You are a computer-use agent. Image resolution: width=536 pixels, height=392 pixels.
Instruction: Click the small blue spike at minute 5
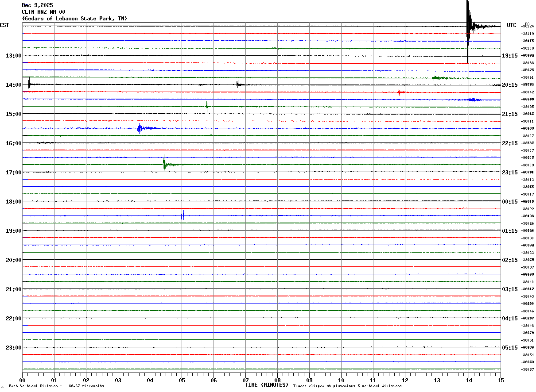183,215
